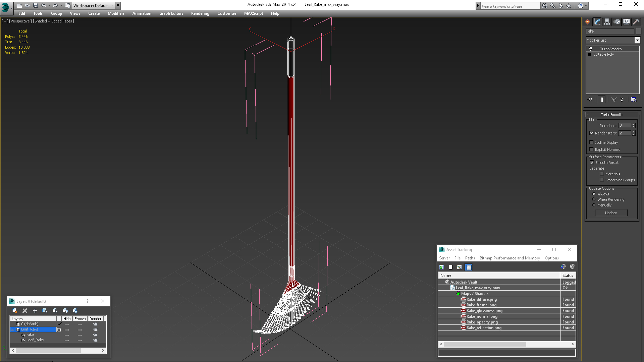Click Asset Tracking horizontal scrollbar
The height and width of the screenshot is (362, 644).
click(507, 344)
